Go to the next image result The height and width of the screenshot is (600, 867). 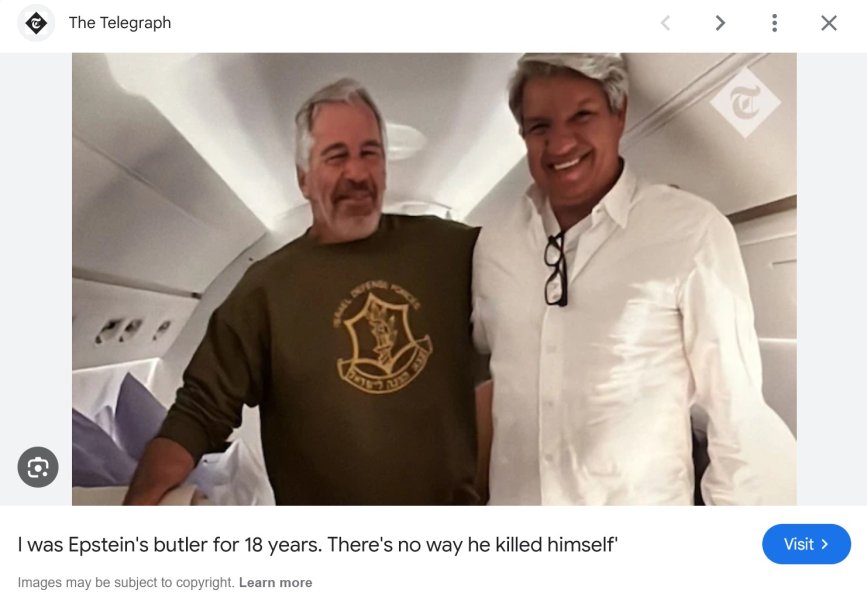719,23
